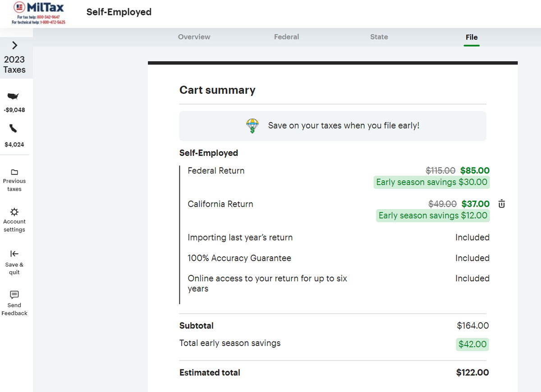Image resolution: width=541 pixels, height=392 pixels.
Task: Click the Estimated total $122.00 amount
Action: pos(472,373)
